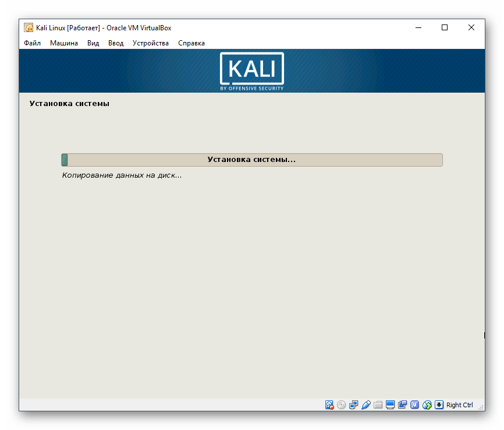Open the Ввод menu
Viewport: 504px width, 430px height.
point(116,43)
